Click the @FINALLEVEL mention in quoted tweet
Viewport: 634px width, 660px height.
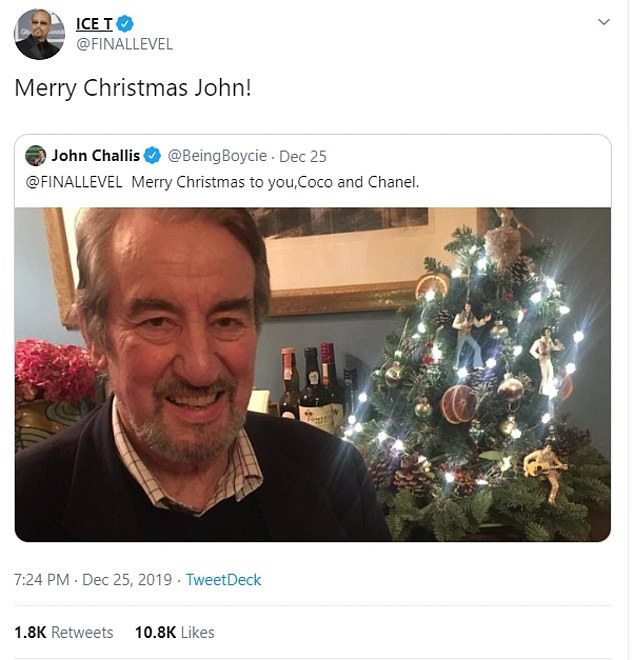point(73,181)
